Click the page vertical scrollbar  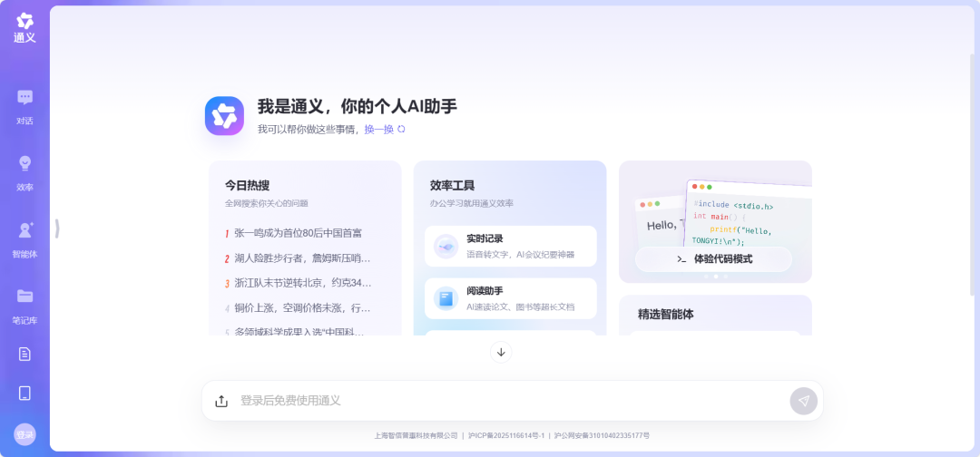pos(972,175)
